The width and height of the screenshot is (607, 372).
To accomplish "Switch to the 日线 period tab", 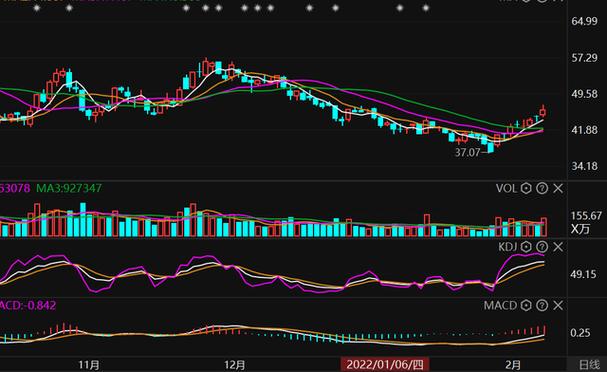I will pyautogui.click(x=589, y=365).
